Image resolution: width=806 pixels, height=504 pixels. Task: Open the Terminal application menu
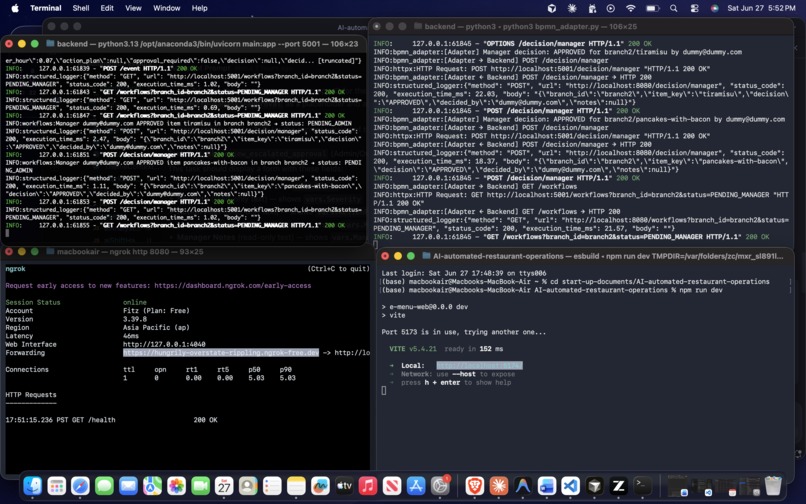point(46,8)
